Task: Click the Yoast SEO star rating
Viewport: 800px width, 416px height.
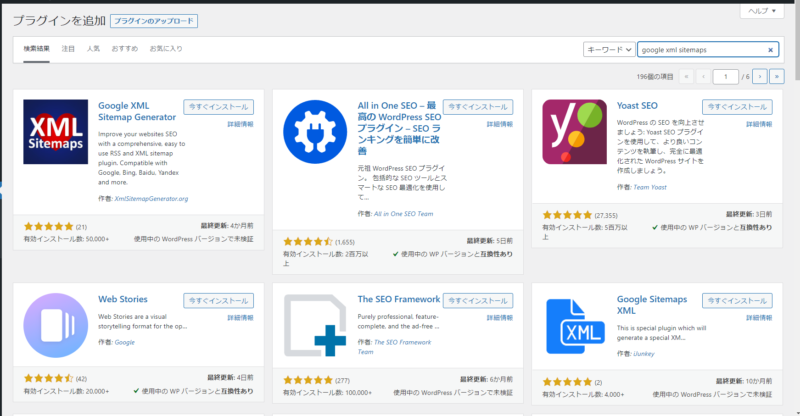Action: (567, 215)
